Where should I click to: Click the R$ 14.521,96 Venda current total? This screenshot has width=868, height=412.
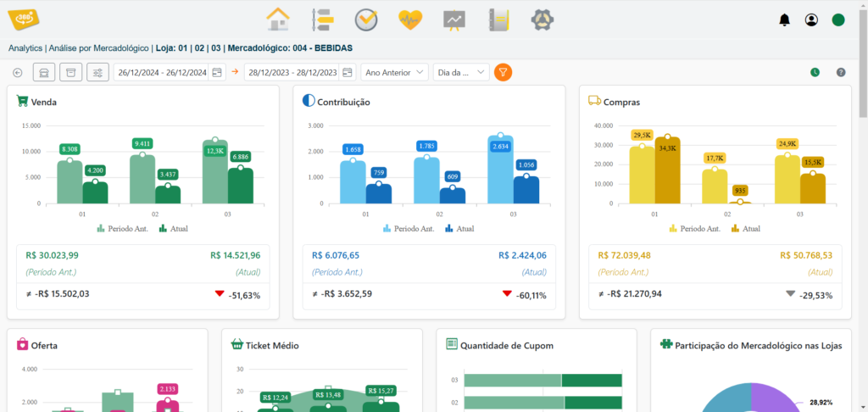click(x=236, y=255)
